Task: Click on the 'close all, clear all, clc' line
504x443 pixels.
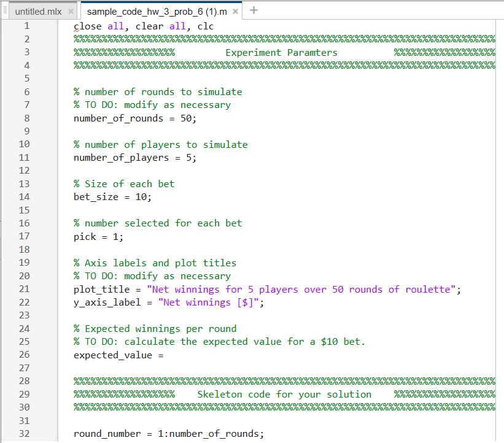Action: 144,26
